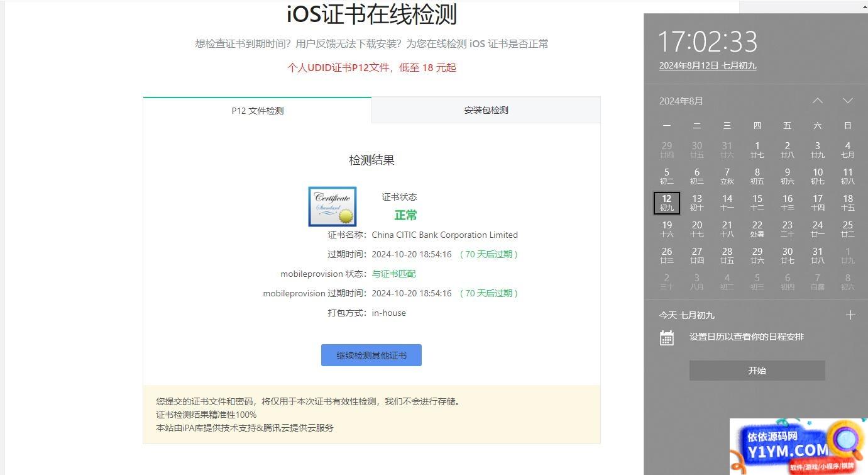
Task: Click the 本站由iPA库提供技术支持 line
Action: 244,428
